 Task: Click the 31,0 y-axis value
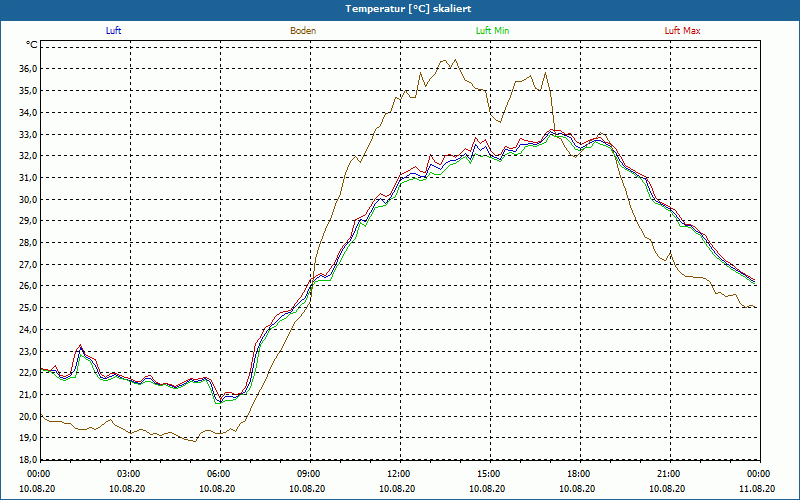coord(28,178)
